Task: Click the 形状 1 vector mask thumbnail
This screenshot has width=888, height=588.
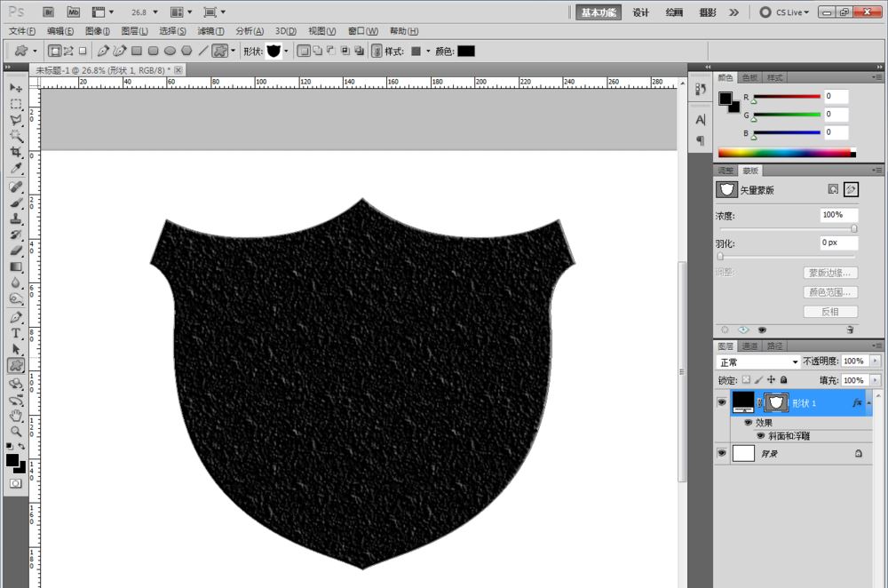Action: click(x=776, y=402)
